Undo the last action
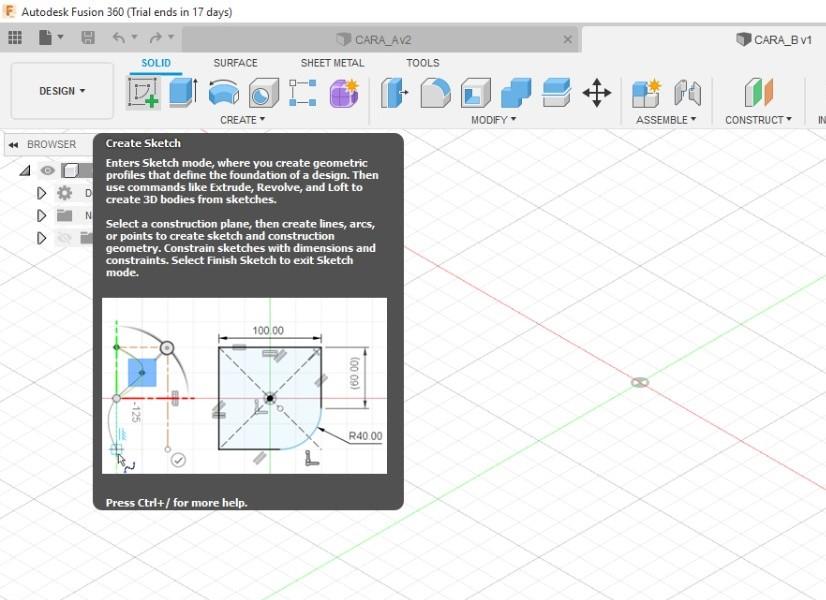 119,37
